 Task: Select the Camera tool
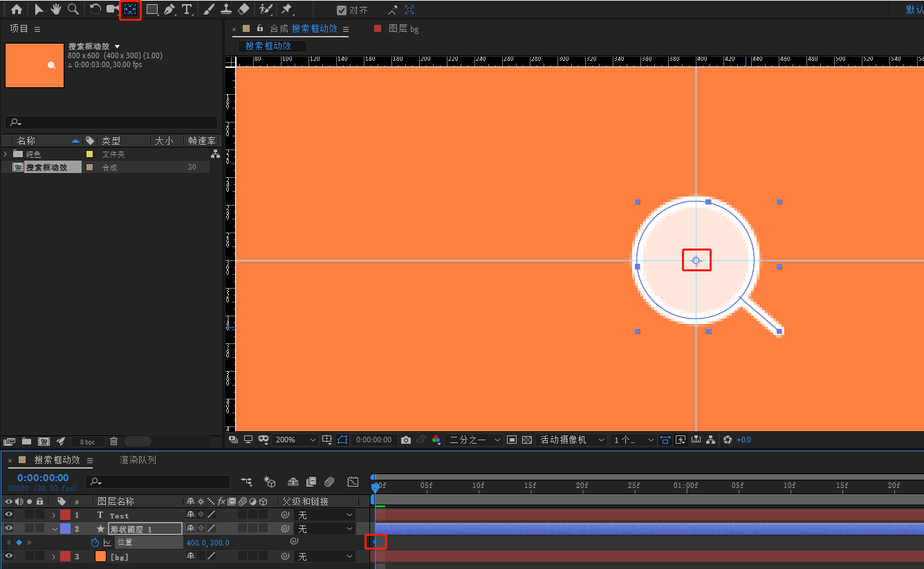(113, 10)
